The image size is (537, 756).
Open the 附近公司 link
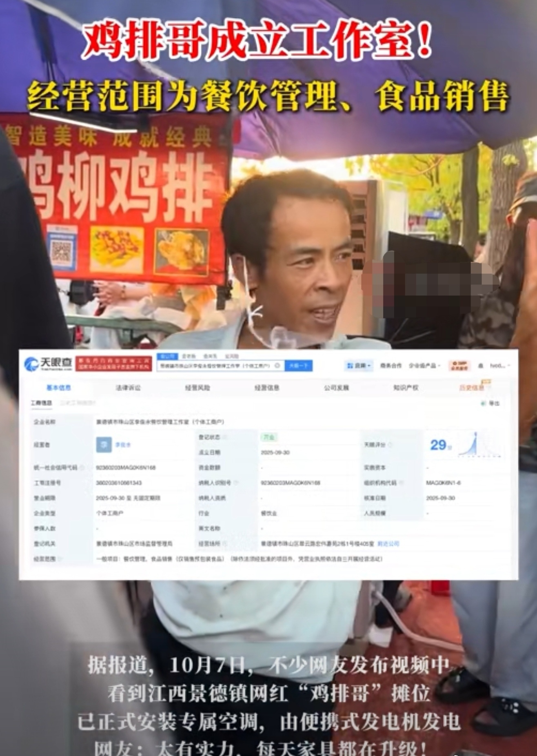tap(388, 544)
